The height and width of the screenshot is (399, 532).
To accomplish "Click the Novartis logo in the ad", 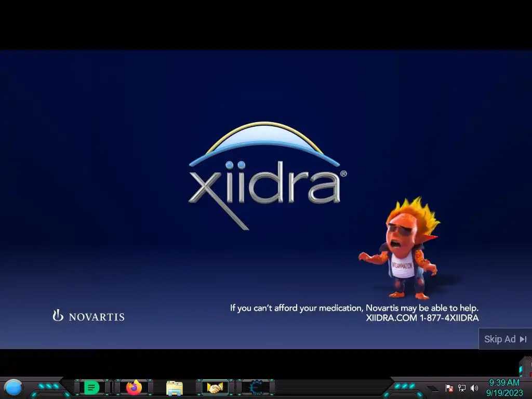I will tap(88, 316).
